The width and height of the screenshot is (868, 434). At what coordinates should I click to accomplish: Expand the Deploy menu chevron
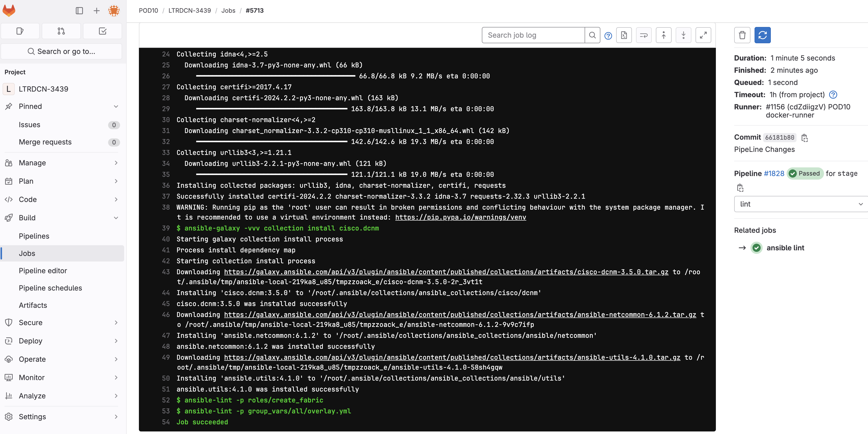(x=116, y=341)
